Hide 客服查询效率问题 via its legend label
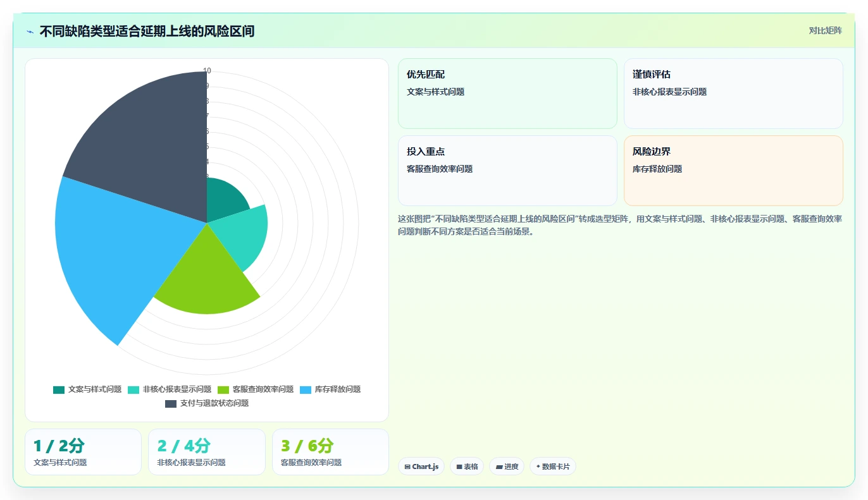The image size is (868, 500). pos(263,389)
